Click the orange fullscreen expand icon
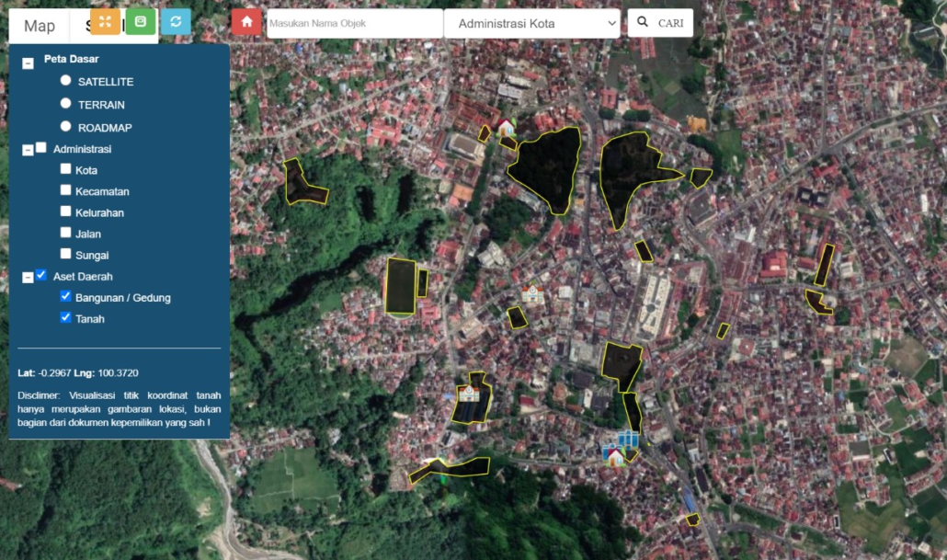 tap(105, 22)
